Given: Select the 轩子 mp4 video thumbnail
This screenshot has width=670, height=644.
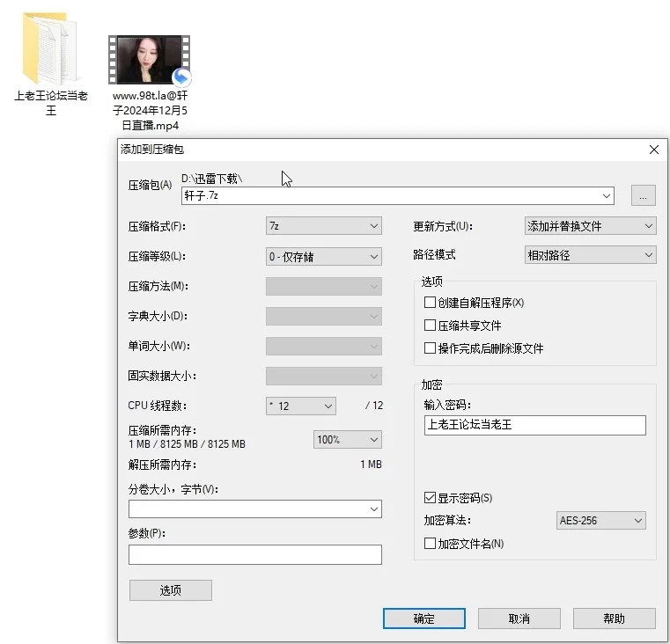Looking at the screenshot, I should [149, 60].
